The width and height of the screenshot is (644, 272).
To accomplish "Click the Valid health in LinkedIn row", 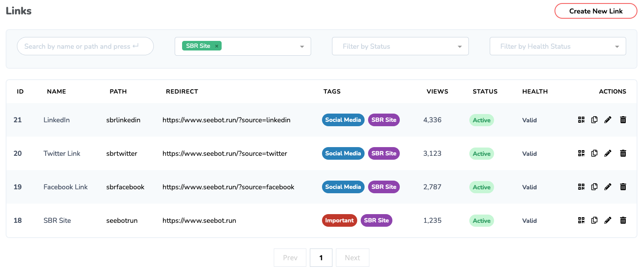I will coord(529,120).
